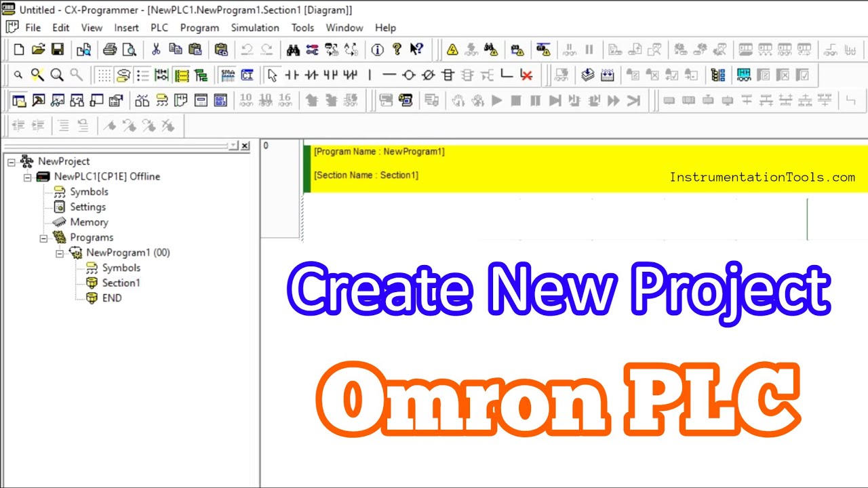Open the View menu
The height and width of the screenshot is (488, 868).
click(92, 28)
